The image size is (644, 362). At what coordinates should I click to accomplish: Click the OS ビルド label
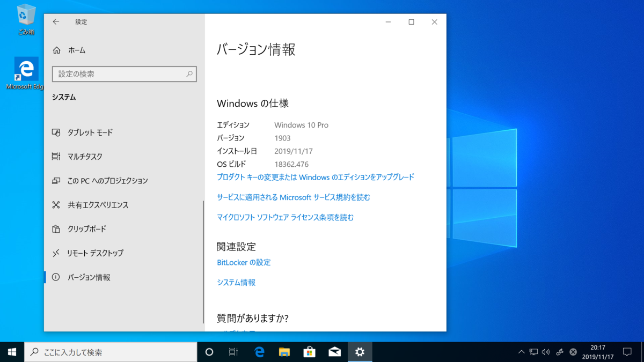[231, 164]
